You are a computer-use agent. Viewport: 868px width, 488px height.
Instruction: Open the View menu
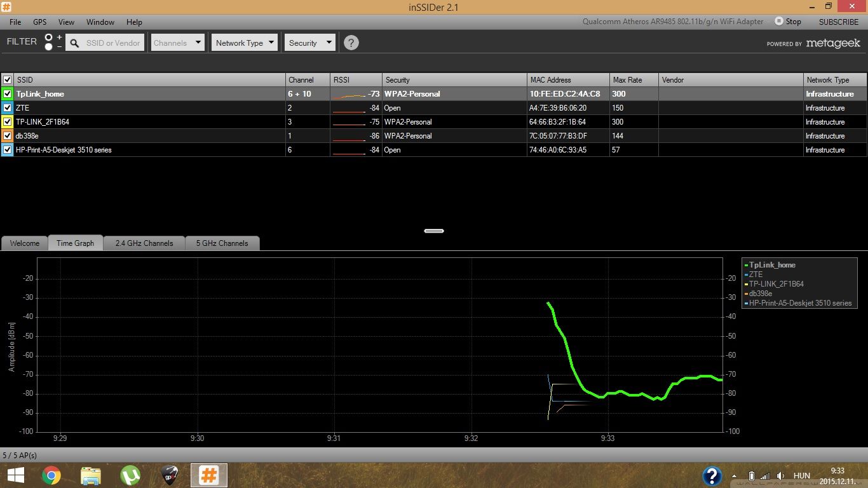click(x=66, y=22)
